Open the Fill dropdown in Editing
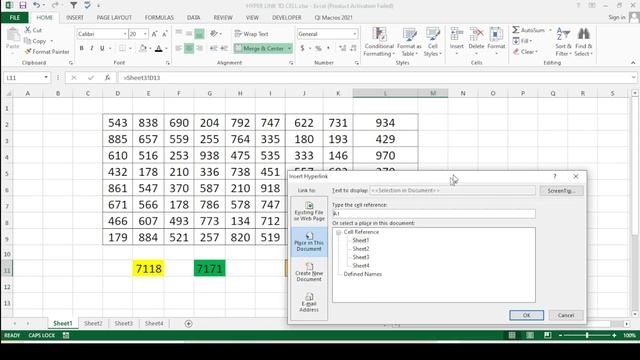640x360 pixels. [x=522, y=41]
